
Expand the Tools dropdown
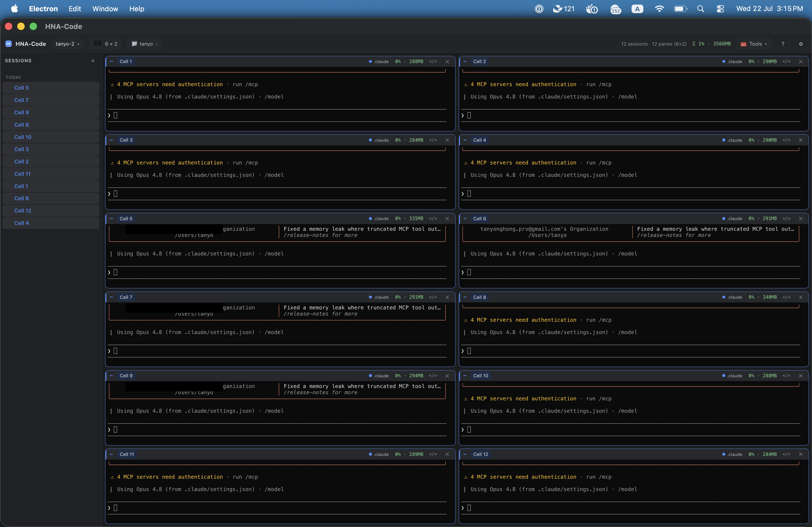pyautogui.click(x=754, y=44)
